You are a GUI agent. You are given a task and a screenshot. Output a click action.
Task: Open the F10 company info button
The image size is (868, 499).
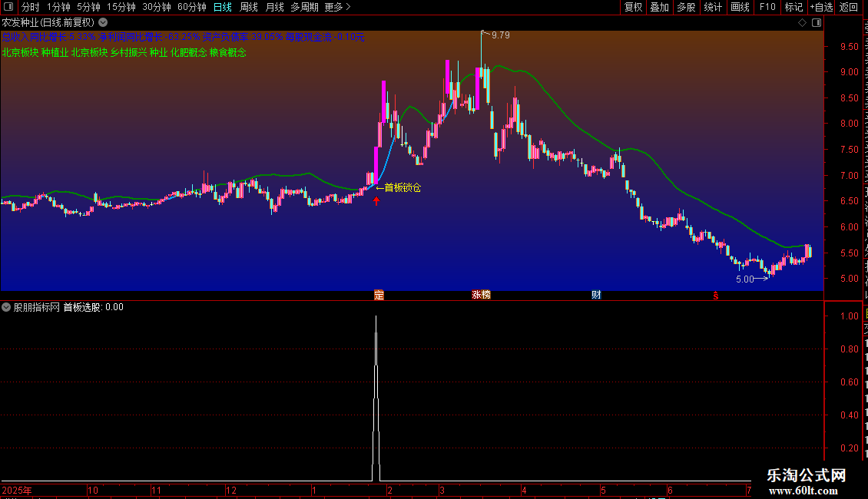coord(767,7)
